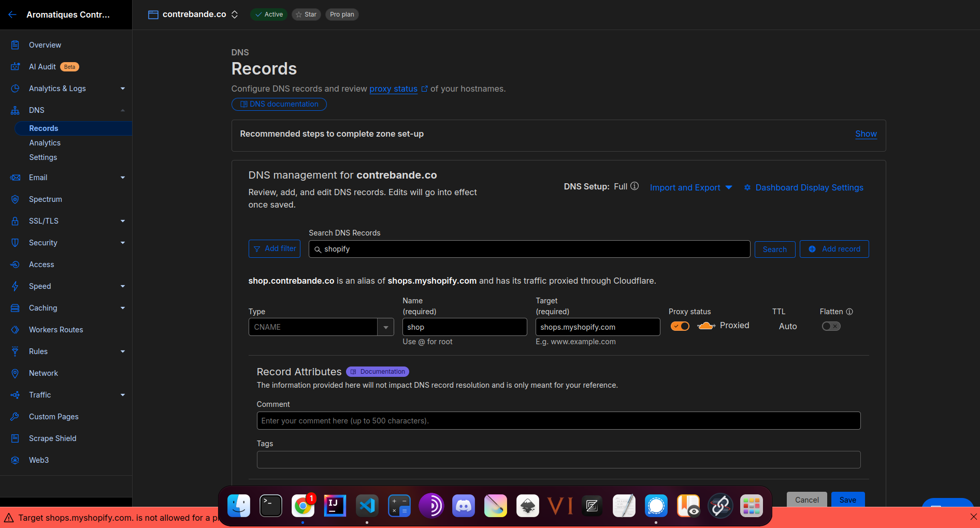Open the Spectrum page
Viewport: 980px width, 528px height.
coord(46,199)
